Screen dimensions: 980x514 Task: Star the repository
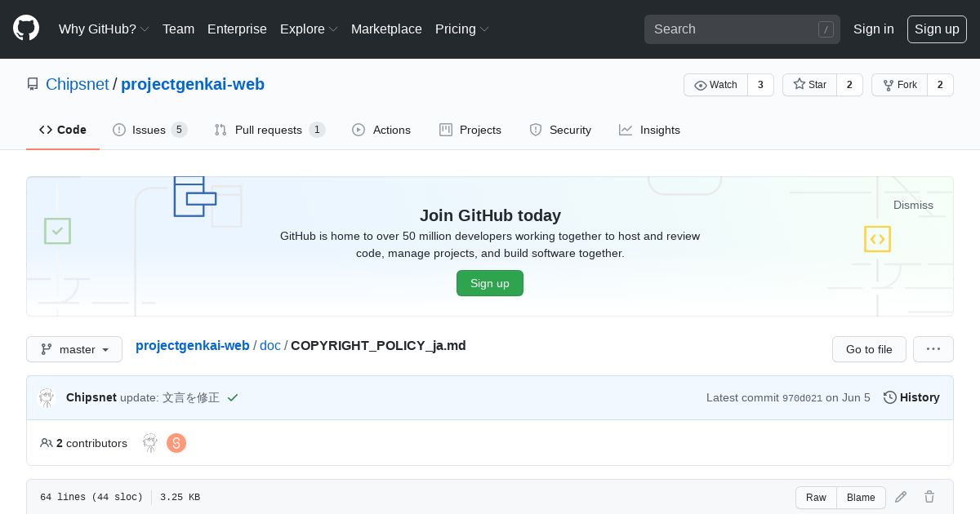(809, 85)
